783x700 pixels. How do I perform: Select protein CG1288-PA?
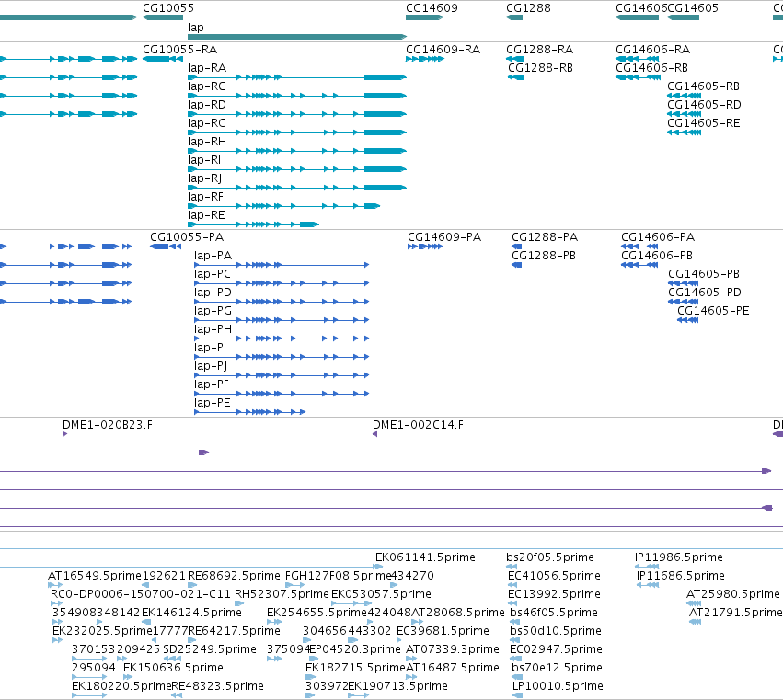click(545, 237)
